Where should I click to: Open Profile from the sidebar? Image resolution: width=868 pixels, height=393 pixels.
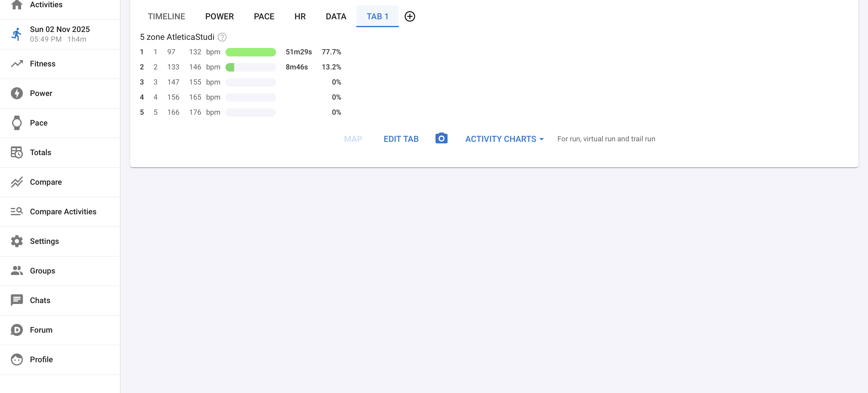41,359
